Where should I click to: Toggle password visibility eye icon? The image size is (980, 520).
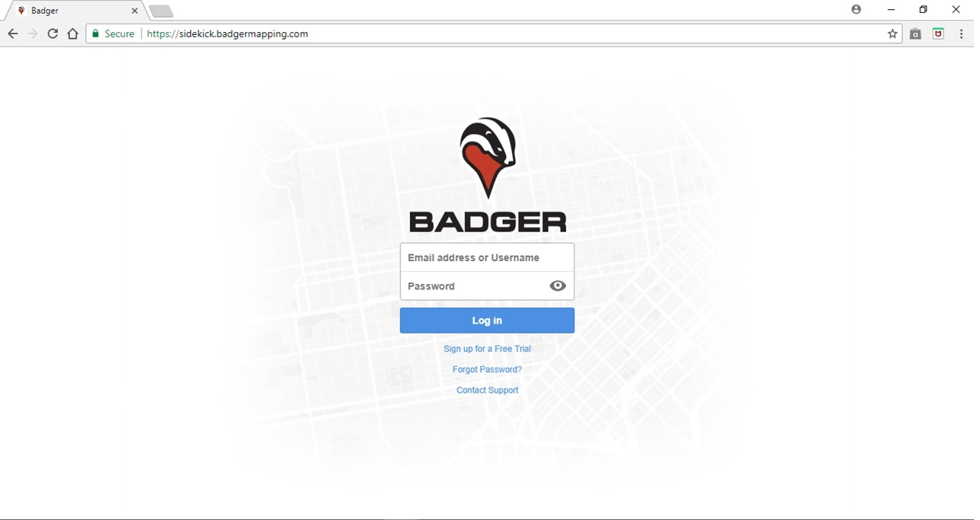(x=558, y=286)
